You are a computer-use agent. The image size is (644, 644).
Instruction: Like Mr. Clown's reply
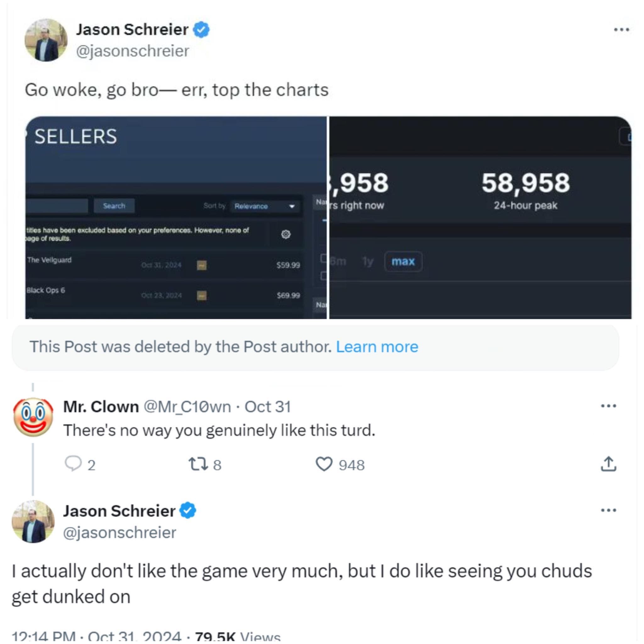324,464
